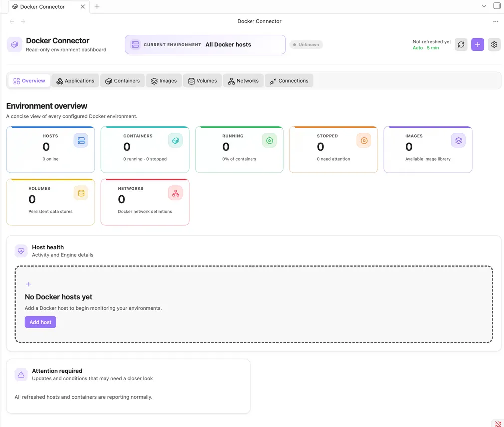The image size is (504, 427).
Task: Click the purple plus add button
Action: click(x=478, y=45)
